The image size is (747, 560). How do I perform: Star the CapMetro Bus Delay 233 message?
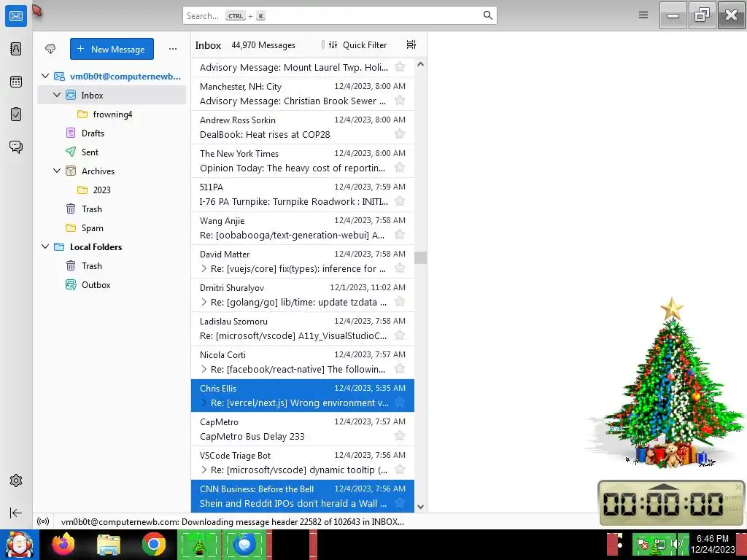pos(400,436)
